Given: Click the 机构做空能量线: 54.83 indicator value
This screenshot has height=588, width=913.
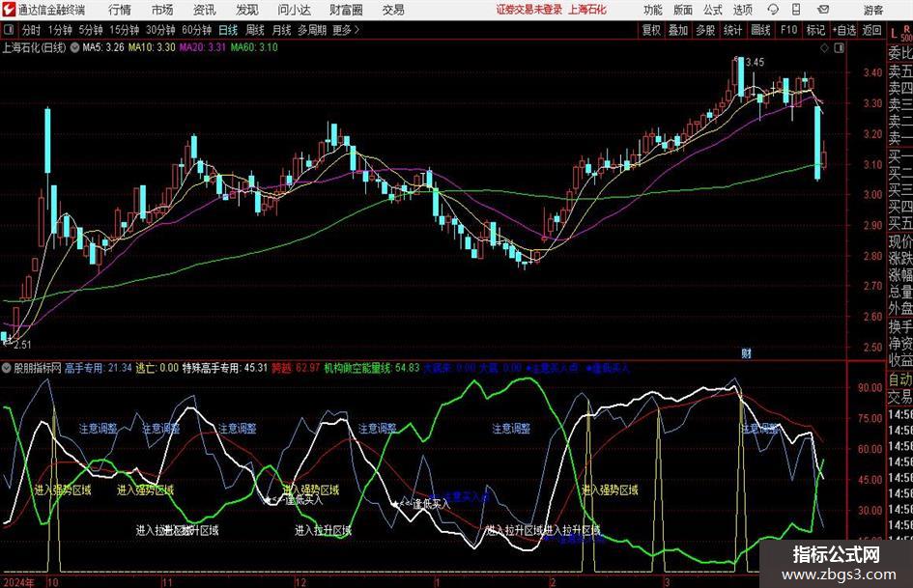Looking at the screenshot, I should click(x=372, y=368).
